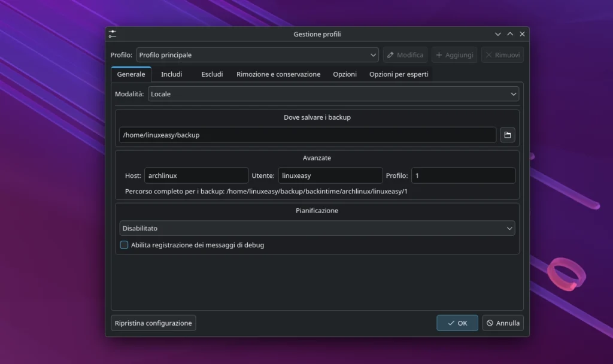Enable debug message logging
The height and width of the screenshot is (364, 613).
click(x=124, y=245)
